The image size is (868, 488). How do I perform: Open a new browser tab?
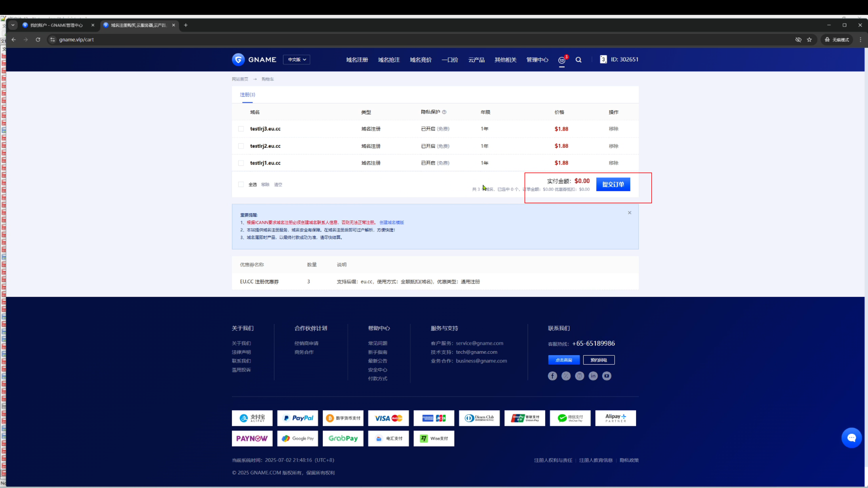click(186, 25)
